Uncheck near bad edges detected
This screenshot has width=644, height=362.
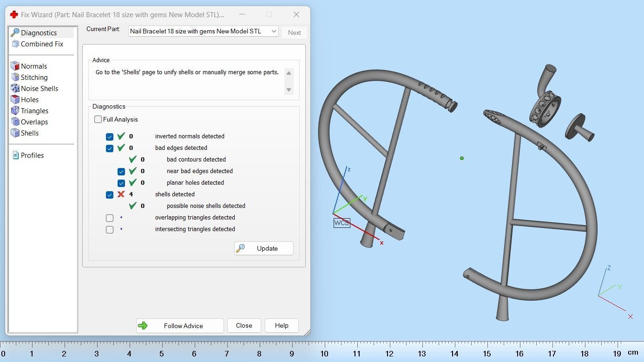(x=121, y=171)
